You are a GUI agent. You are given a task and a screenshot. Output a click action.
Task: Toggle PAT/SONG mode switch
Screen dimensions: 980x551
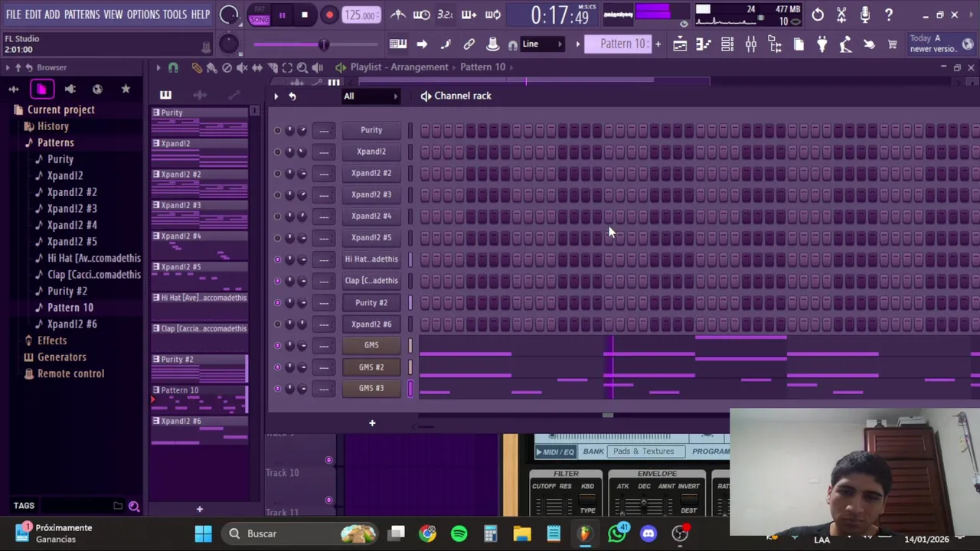tap(260, 15)
